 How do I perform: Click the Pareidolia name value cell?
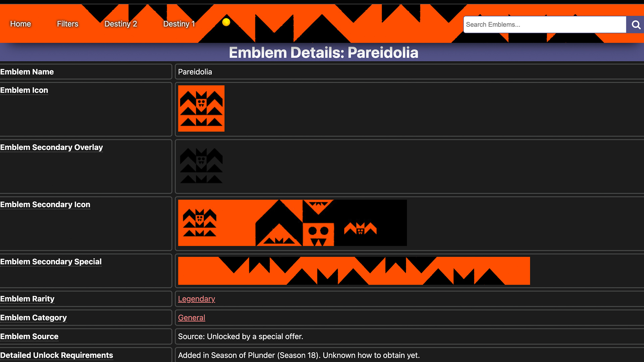pos(409,72)
